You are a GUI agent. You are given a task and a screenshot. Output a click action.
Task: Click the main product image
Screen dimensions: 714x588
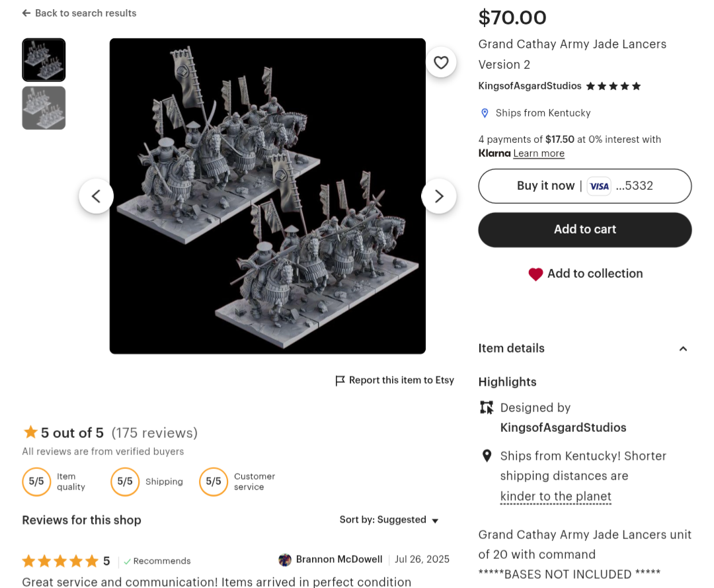coord(267,196)
